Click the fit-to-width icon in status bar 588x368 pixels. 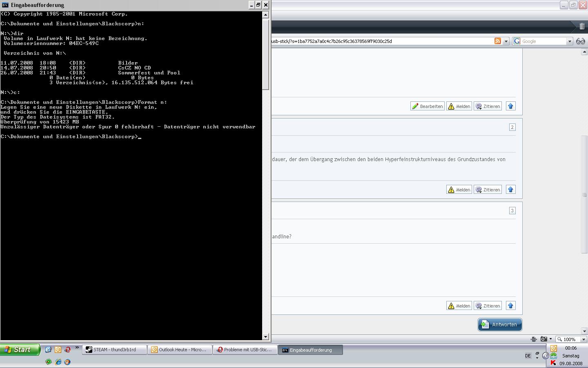pyautogui.click(x=534, y=339)
